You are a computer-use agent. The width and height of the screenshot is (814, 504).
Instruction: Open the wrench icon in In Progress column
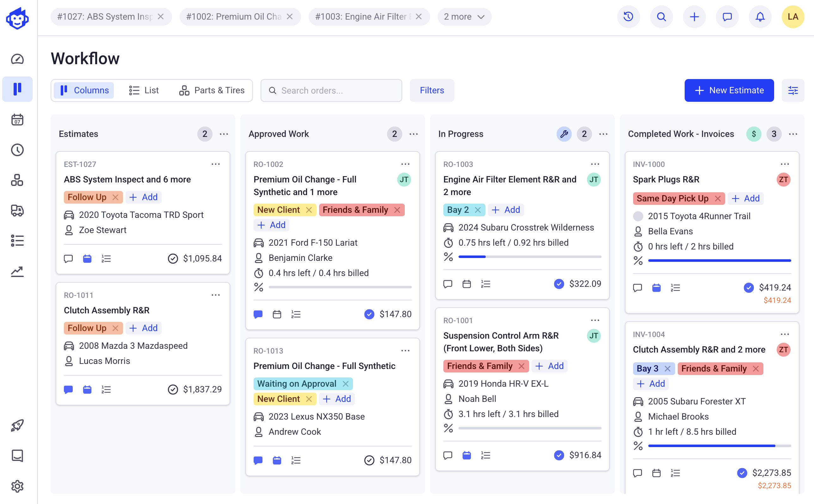[564, 134]
